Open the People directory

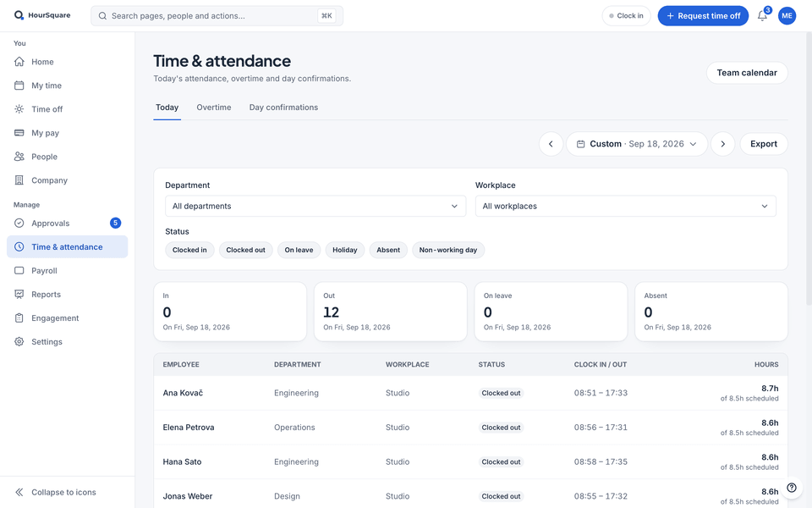point(68,157)
